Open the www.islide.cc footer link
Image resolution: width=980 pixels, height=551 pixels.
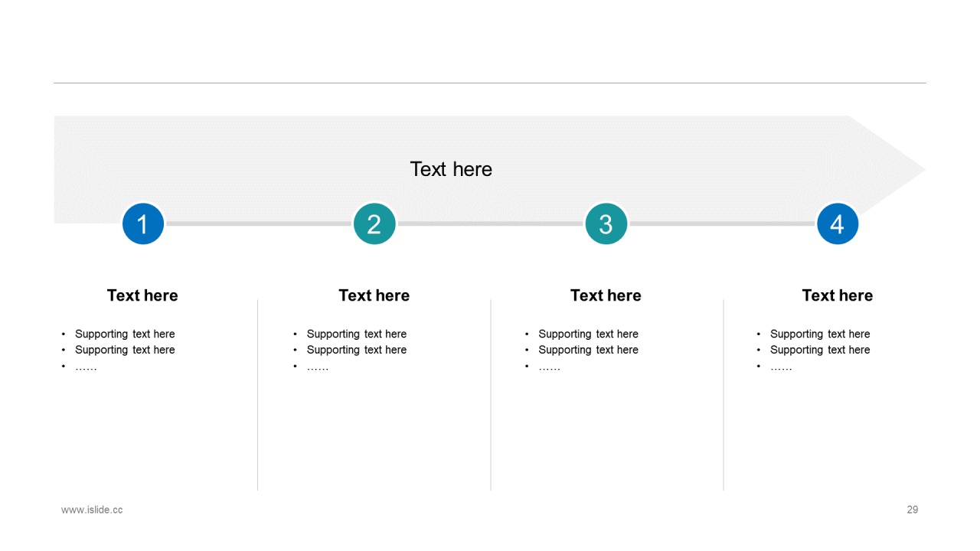click(92, 510)
